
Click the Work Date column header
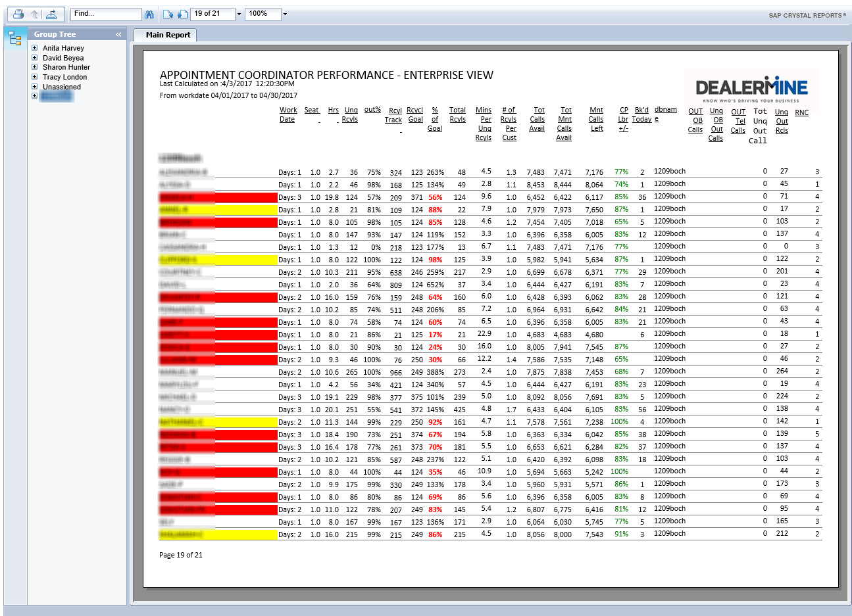[288, 115]
